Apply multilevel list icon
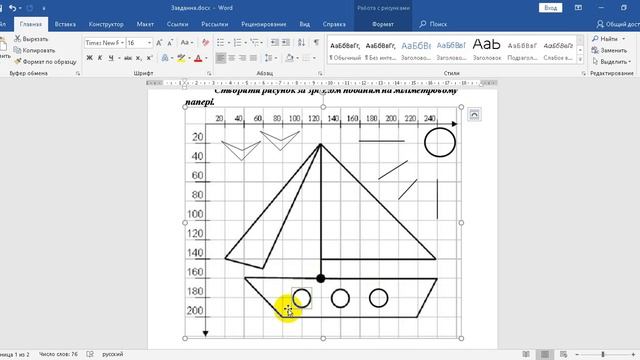 click(255, 42)
